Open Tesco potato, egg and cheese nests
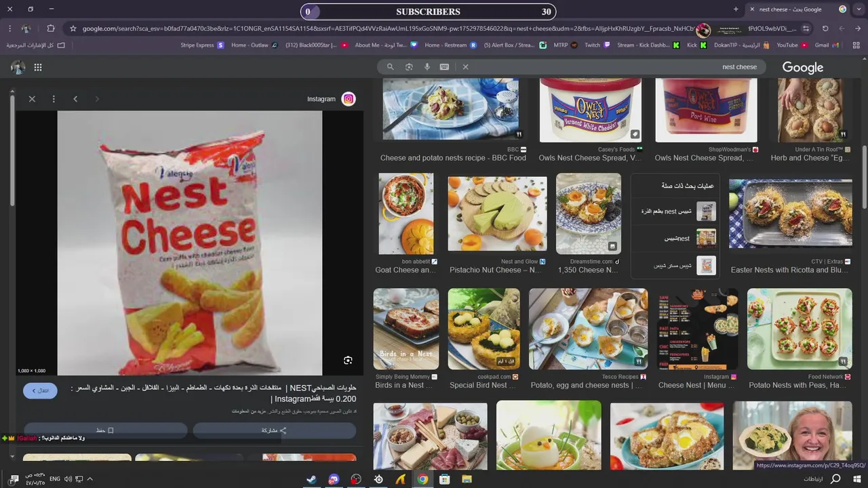This screenshot has height=488, width=868. click(x=589, y=329)
